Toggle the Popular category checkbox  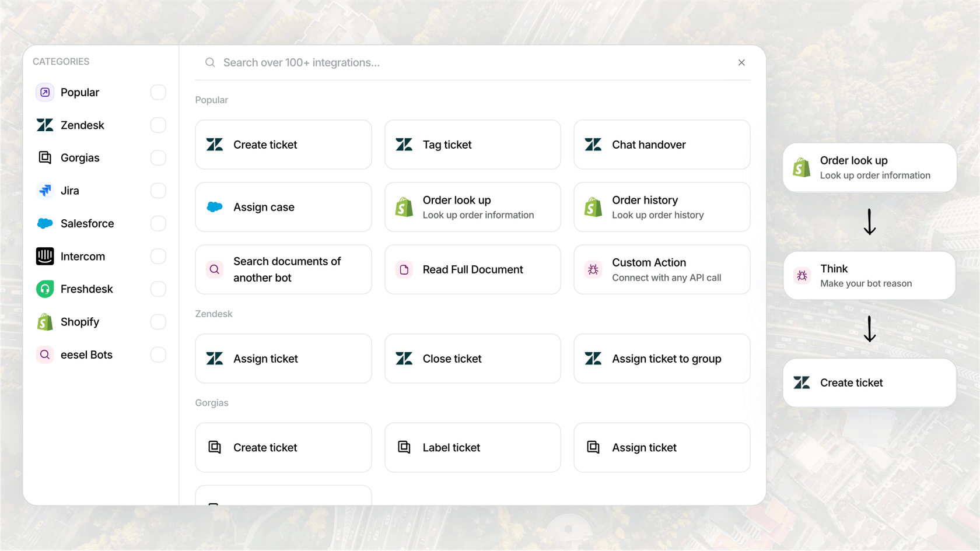coord(158,92)
